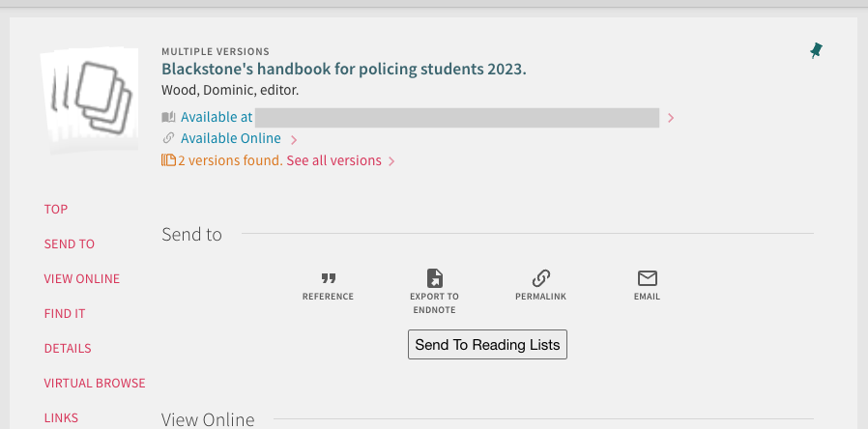Viewport: 868px width, 429px height.
Task: Jump to LINKS section in the side navigation
Action: tap(61, 418)
